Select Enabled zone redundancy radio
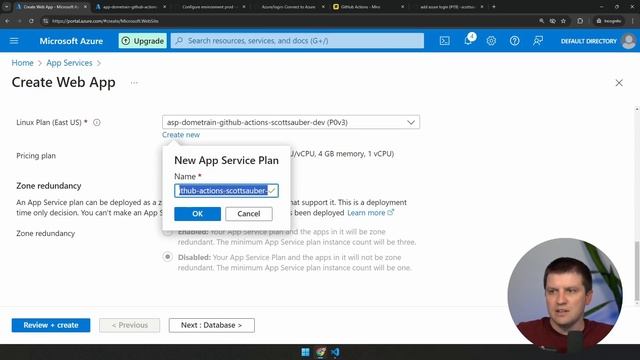This screenshot has height=360, width=640. [x=167, y=232]
